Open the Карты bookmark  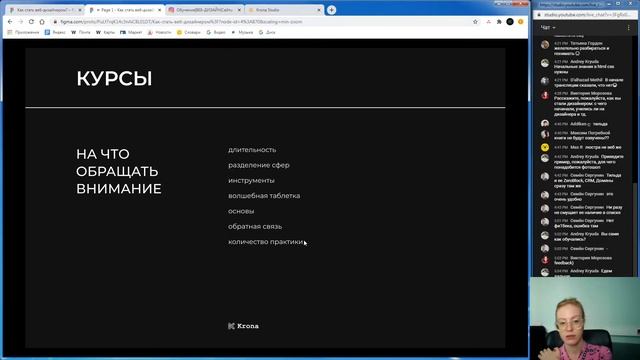tap(105, 32)
